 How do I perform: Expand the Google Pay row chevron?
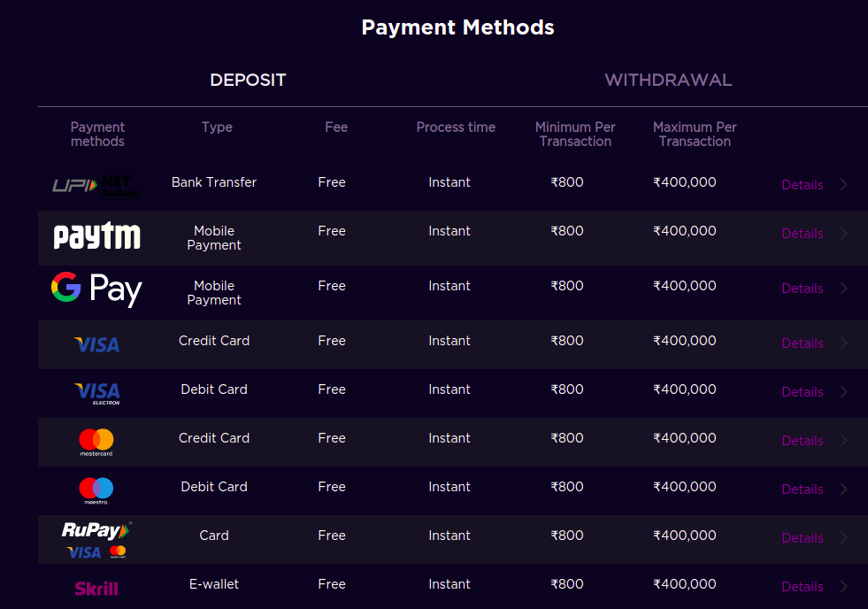pos(843,288)
